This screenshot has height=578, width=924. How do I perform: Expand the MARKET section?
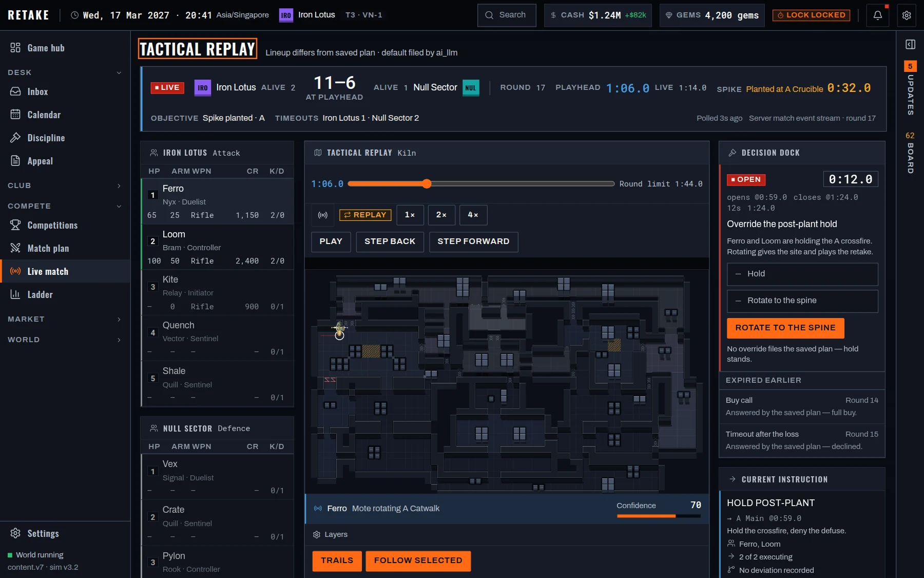click(65, 319)
